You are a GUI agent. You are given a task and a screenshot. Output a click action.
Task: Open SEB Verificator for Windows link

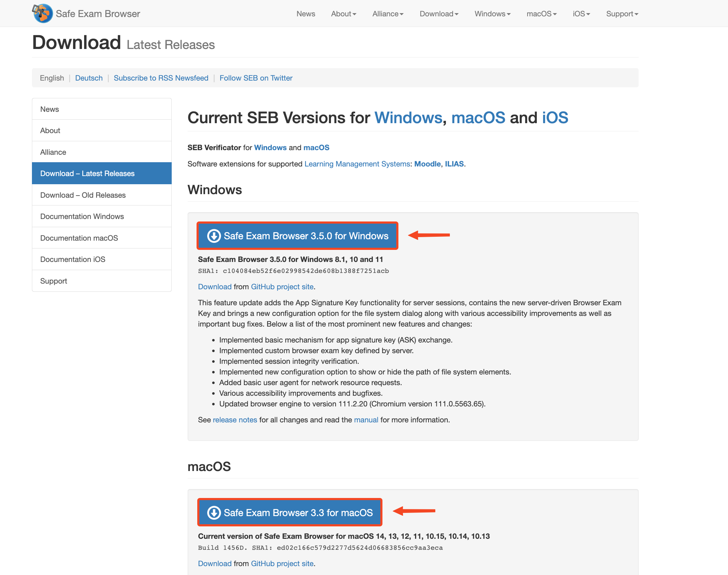point(270,148)
